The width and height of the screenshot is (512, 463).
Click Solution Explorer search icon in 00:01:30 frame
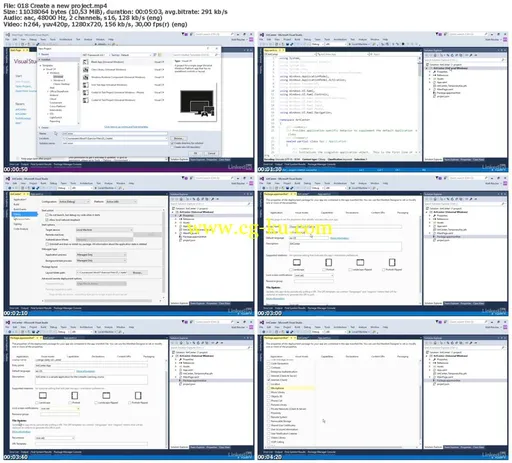[503, 60]
